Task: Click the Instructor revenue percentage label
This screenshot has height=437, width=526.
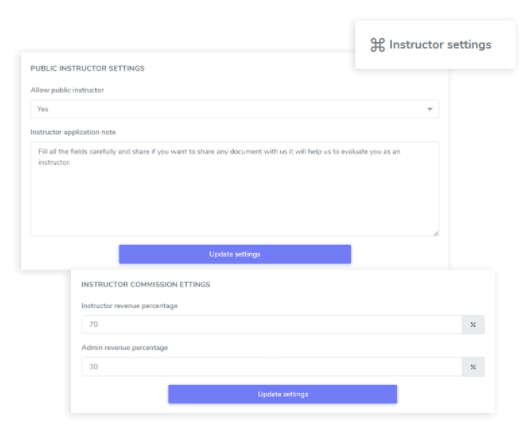Action: 129,306
